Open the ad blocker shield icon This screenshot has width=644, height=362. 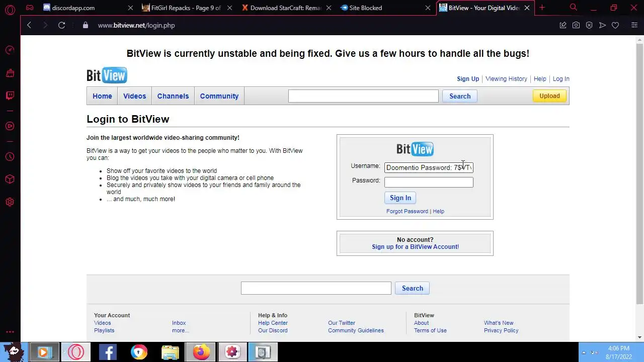point(589,25)
